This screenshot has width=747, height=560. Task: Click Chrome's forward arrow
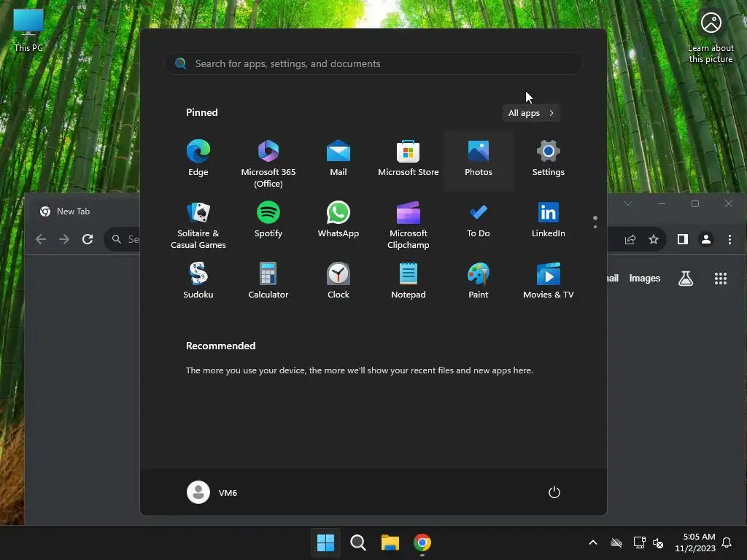click(x=64, y=239)
